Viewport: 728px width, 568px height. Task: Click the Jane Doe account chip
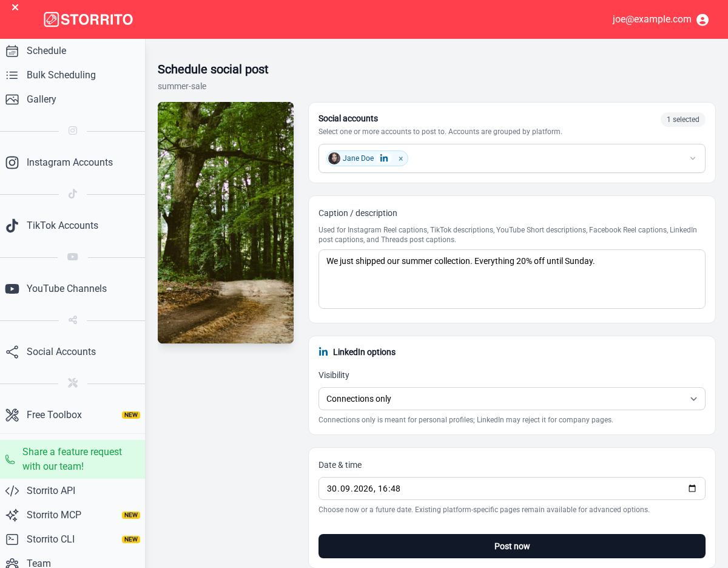tap(367, 158)
